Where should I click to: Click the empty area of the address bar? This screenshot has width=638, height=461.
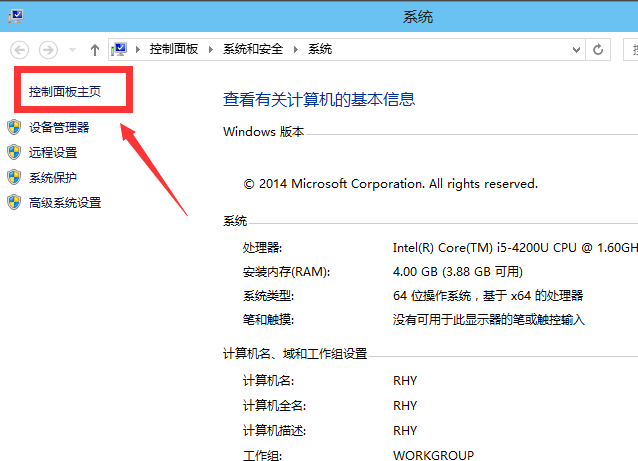coord(450,49)
